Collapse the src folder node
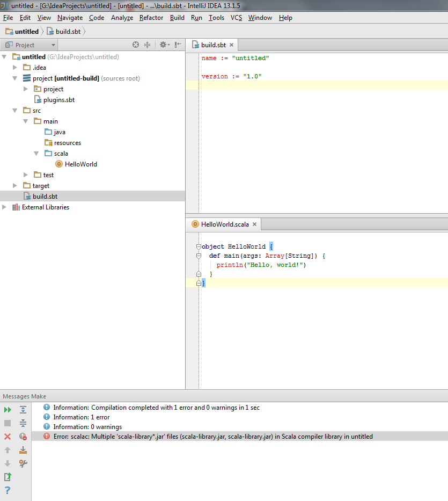 (x=14, y=111)
